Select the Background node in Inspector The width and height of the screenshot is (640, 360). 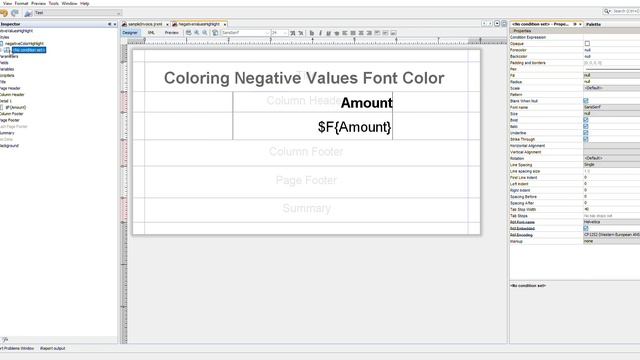pyautogui.click(x=9, y=146)
